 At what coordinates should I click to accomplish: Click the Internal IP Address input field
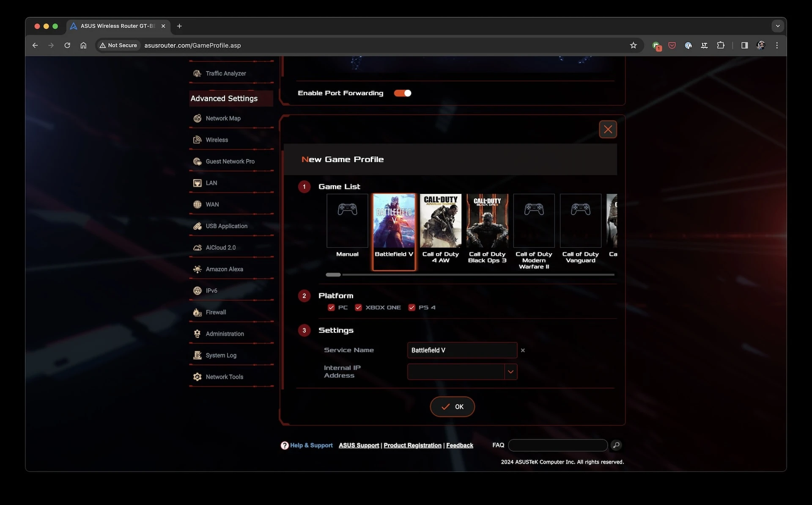(456, 372)
